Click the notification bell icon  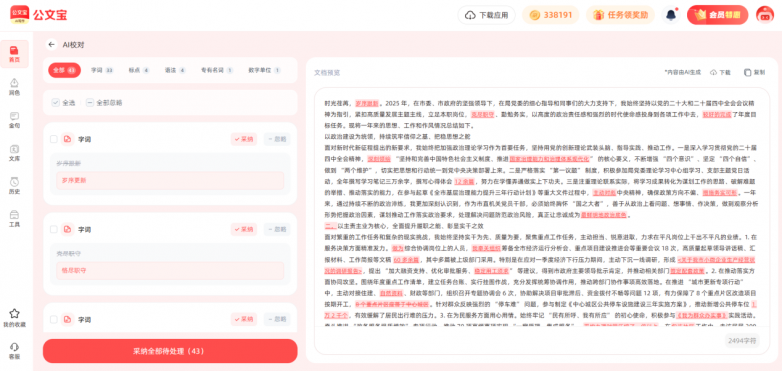coord(671,15)
